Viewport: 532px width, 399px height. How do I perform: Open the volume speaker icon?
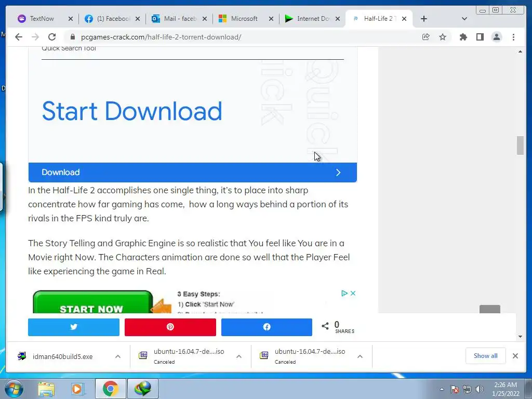click(x=480, y=389)
